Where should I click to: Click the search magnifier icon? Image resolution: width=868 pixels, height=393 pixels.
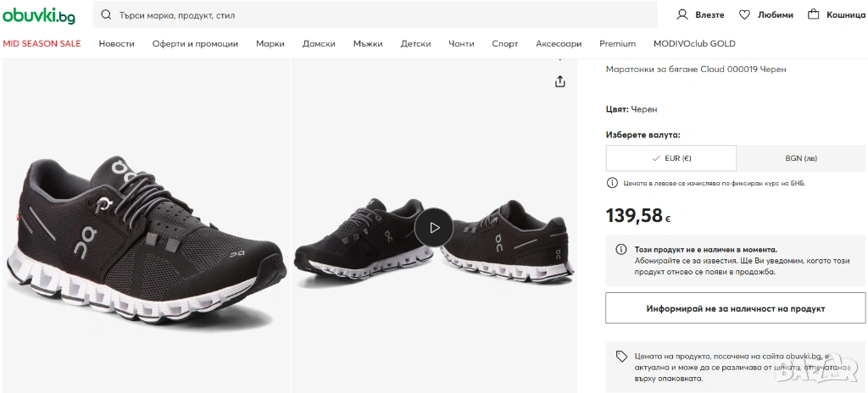[x=106, y=14]
